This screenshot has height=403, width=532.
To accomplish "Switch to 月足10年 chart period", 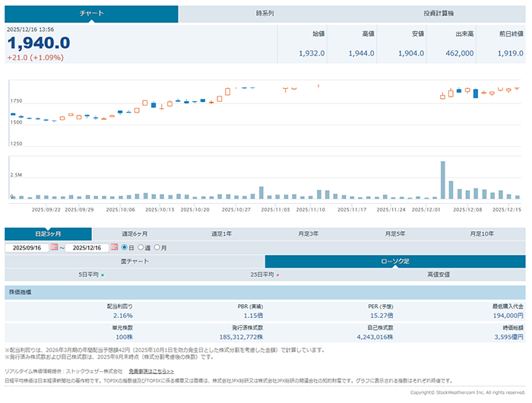I will [x=481, y=233].
